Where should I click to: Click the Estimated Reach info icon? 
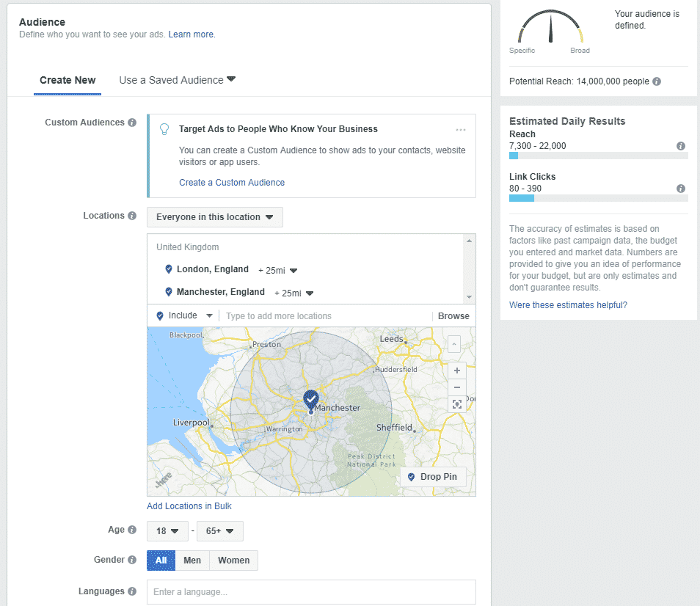pyautogui.click(x=681, y=146)
